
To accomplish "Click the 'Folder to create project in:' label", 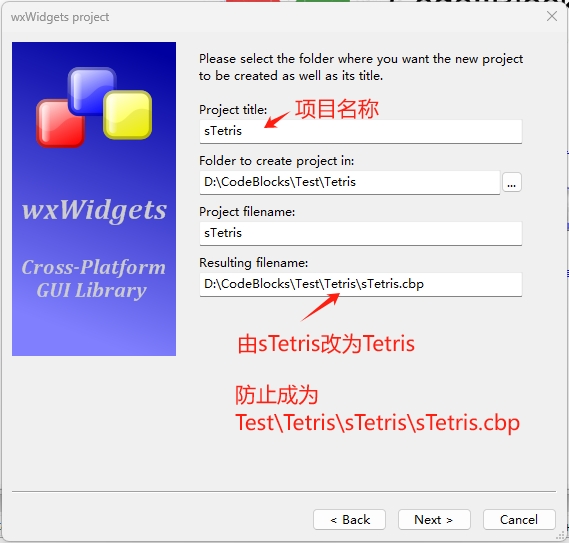I will tap(277, 161).
